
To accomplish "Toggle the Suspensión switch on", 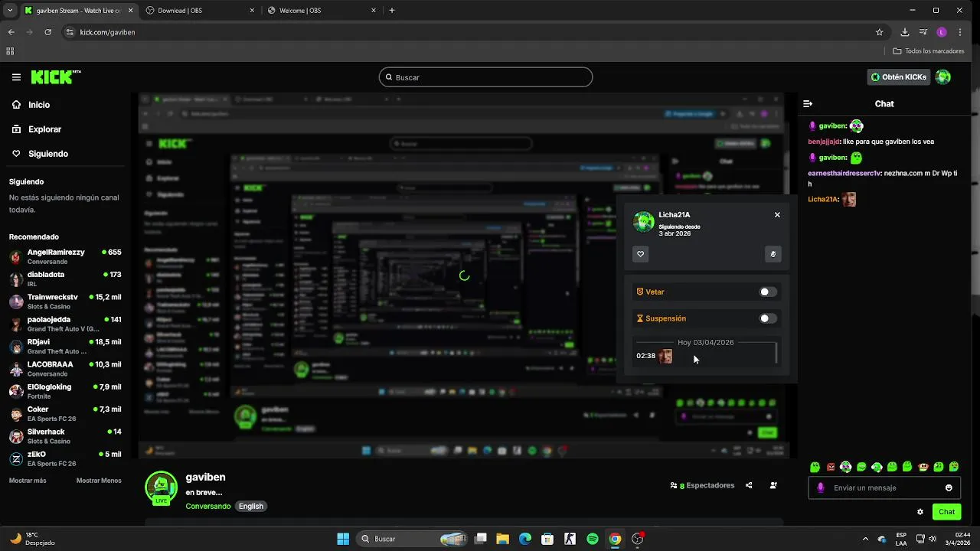I will [x=768, y=318].
